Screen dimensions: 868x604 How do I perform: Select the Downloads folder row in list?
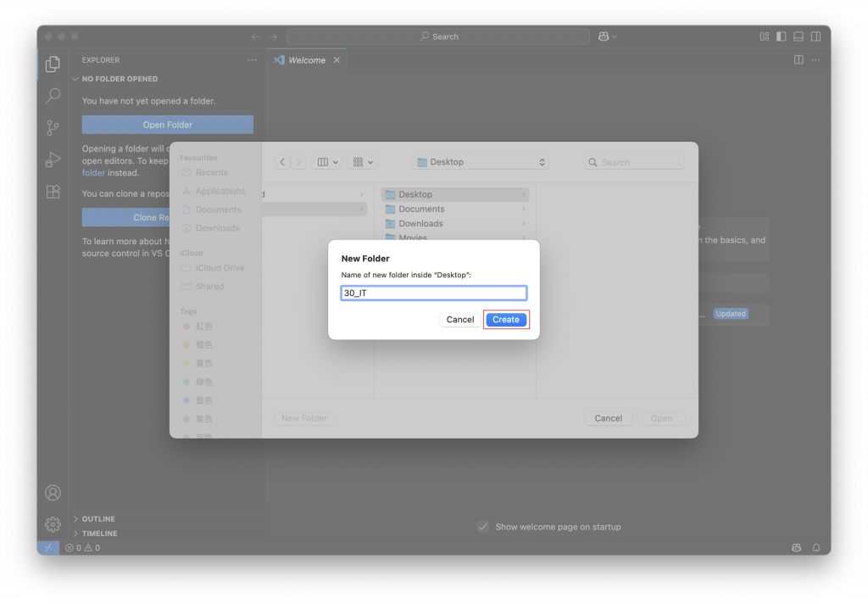point(455,223)
